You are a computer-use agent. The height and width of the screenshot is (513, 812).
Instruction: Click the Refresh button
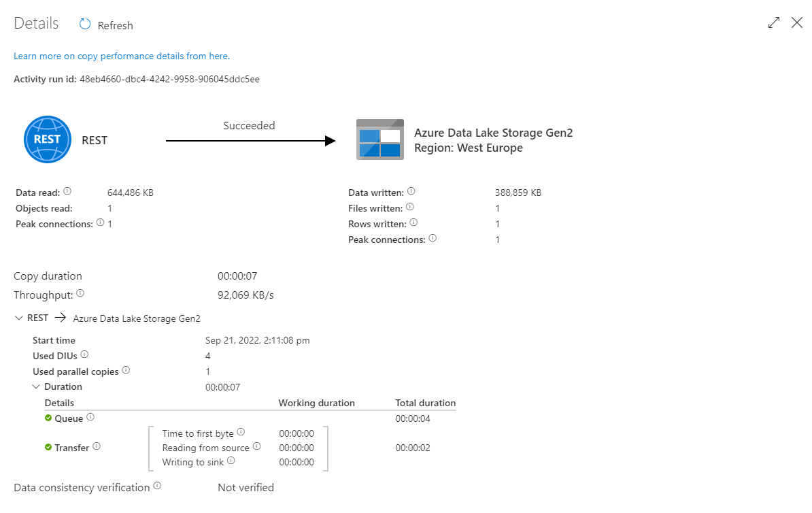click(x=106, y=25)
